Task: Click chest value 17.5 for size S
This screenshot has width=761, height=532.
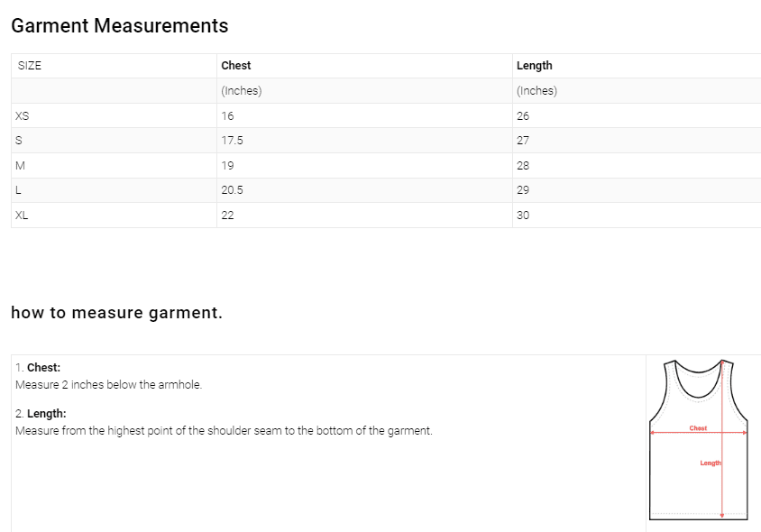Action: pyautogui.click(x=232, y=141)
